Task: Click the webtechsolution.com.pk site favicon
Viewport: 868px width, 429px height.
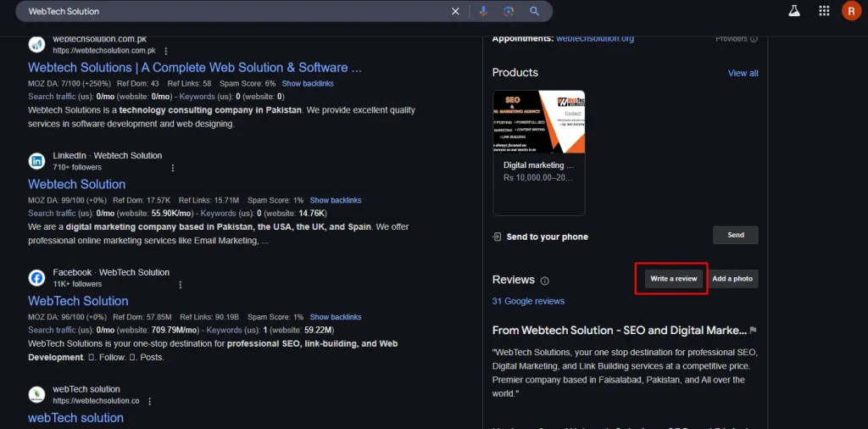Action: tap(36, 44)
